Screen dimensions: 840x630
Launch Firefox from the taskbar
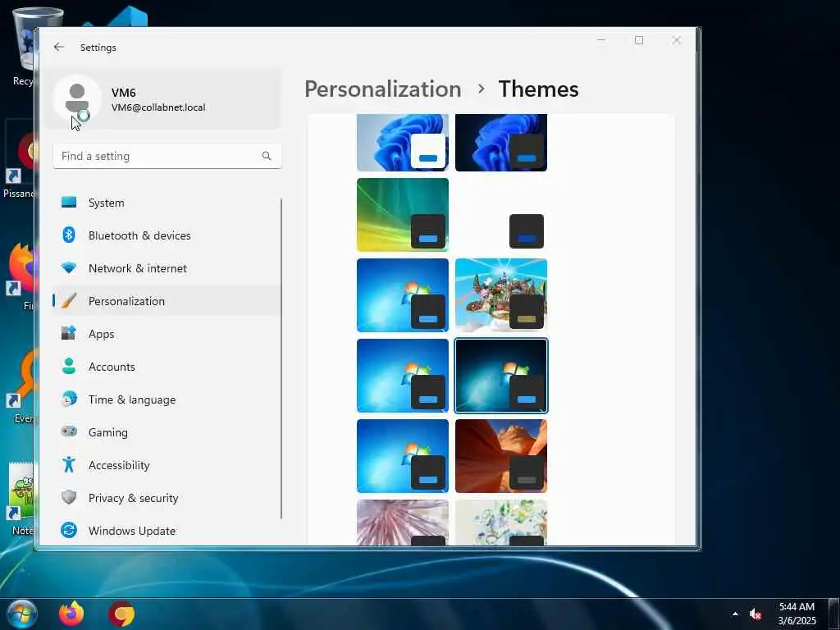[71, 614]
